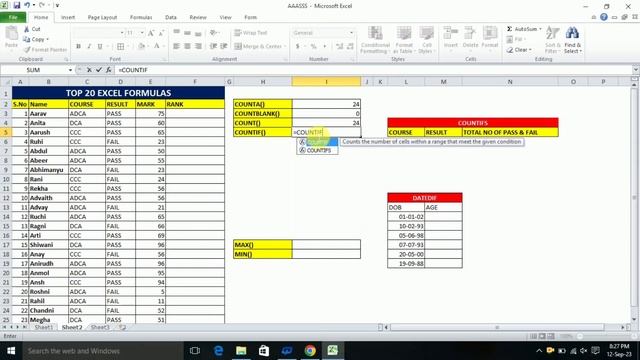This screenshot has width=640, height=360.
Task: Click the Delete cells button
Action: 470,38
